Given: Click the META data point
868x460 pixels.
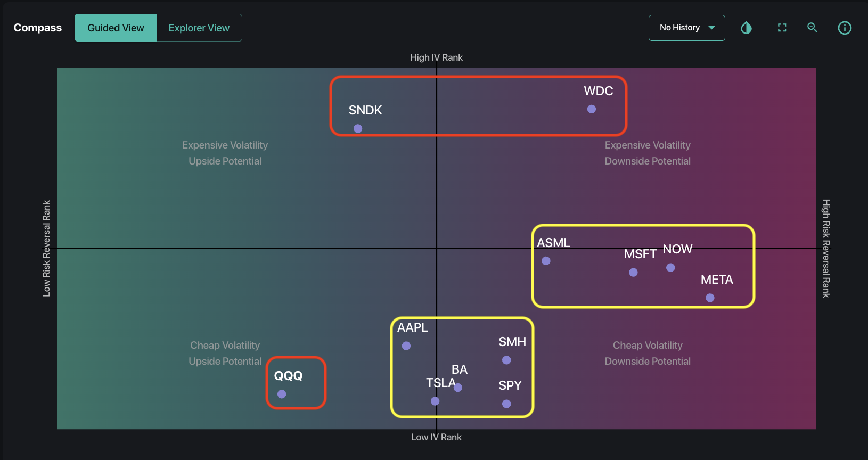Looking at the screenshot, I should (710, 298).
